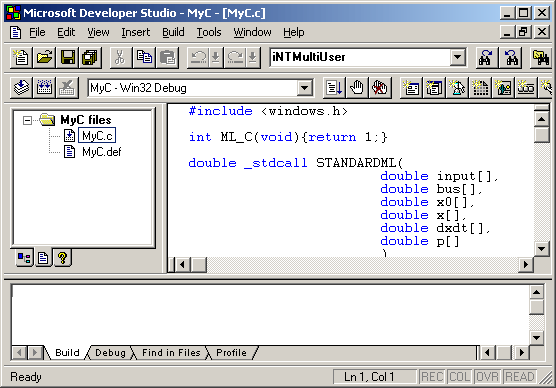Image resolution: width=556 pixels, height=388 pixels.
Task: Click inside the iNTMultiUser find field
Action: pyautogui.click(x=360, y=57)
